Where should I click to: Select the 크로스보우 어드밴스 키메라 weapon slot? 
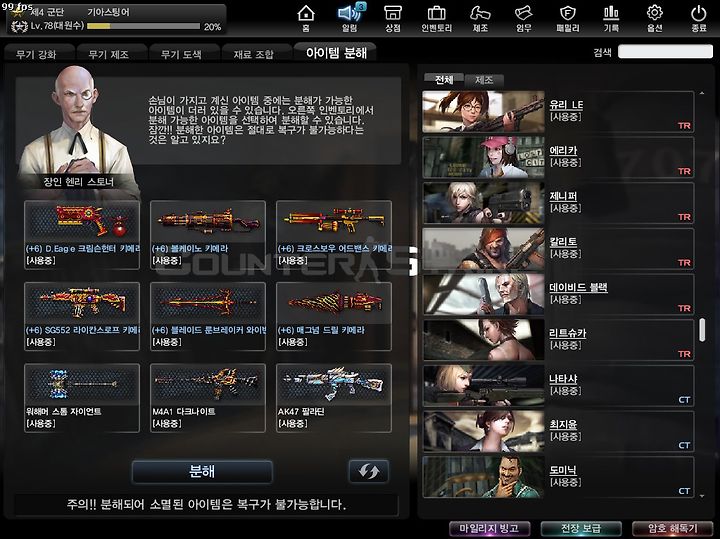pyautogui.click(x=334, y=235)
